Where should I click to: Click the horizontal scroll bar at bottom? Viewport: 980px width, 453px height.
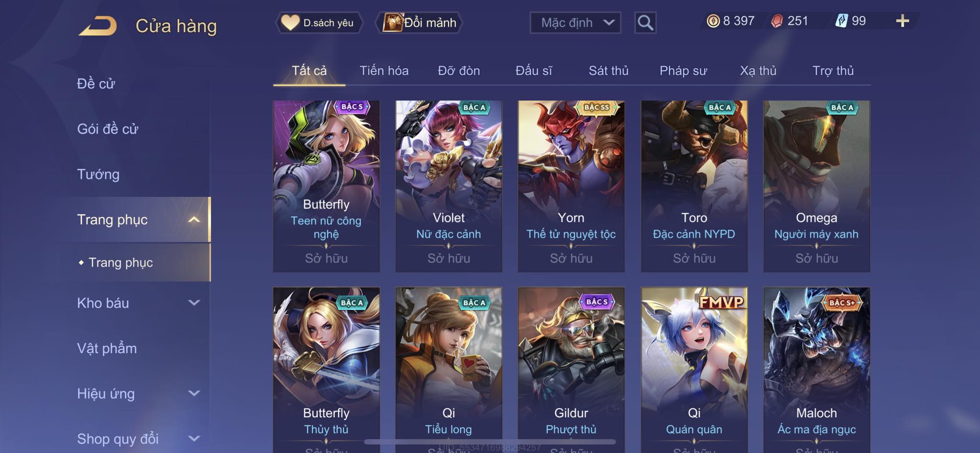[x=490, y=442]
